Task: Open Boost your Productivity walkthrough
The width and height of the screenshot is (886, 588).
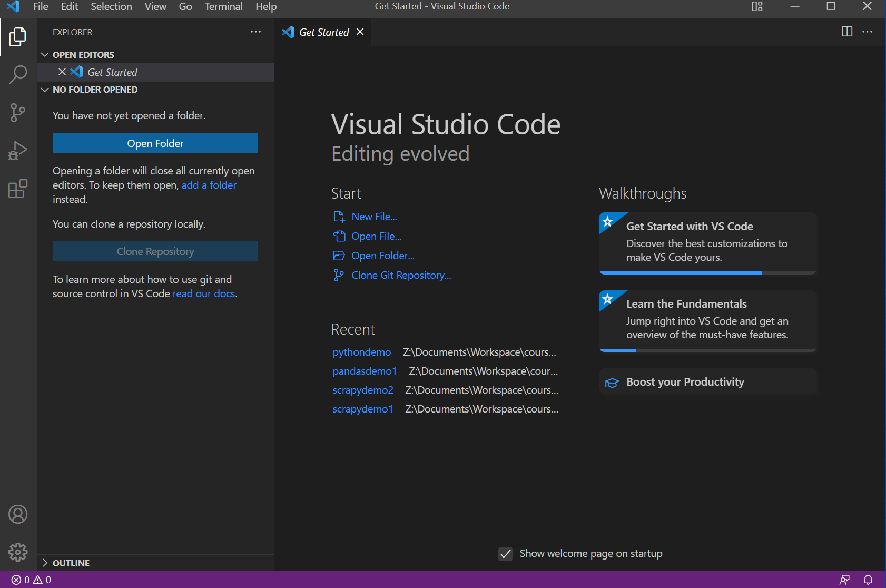Action: pyautogui.click(x=708, y=381)
